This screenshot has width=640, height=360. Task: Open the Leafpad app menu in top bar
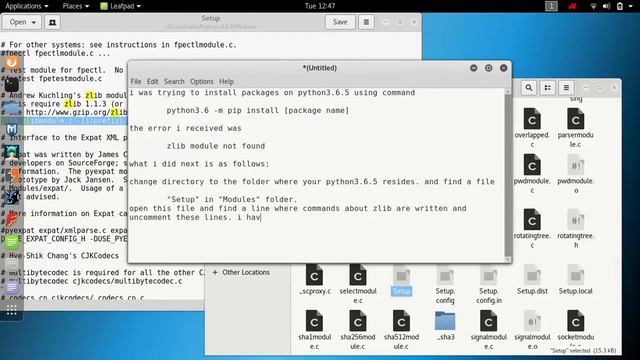121,6
